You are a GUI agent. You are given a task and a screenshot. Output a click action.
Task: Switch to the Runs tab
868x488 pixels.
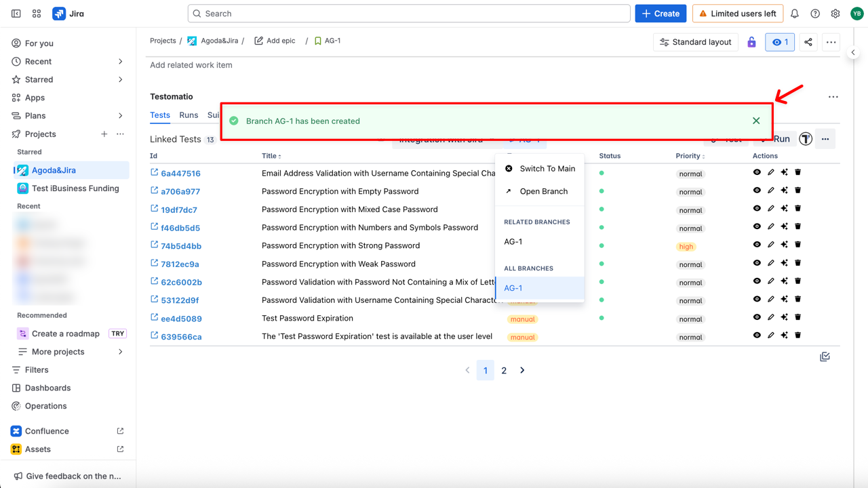point(189,115)
